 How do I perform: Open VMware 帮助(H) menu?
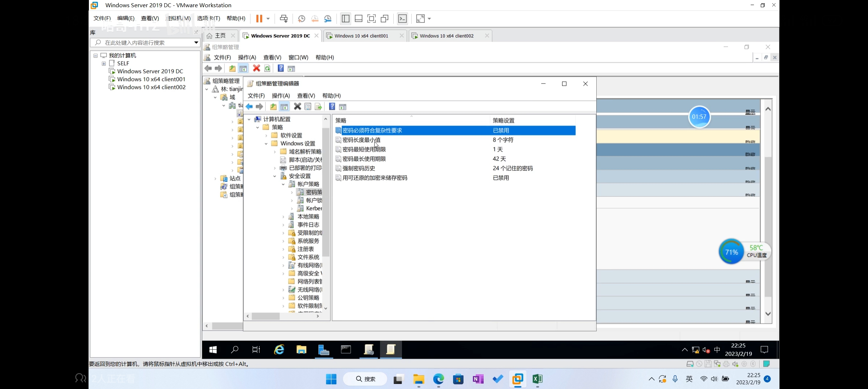[x=236, y=18]
